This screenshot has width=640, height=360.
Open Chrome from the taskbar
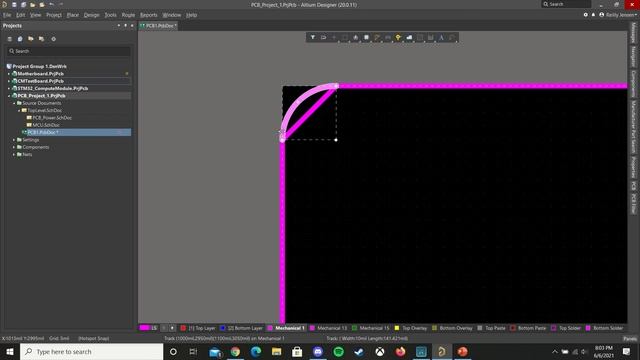(x=235, y=351)
